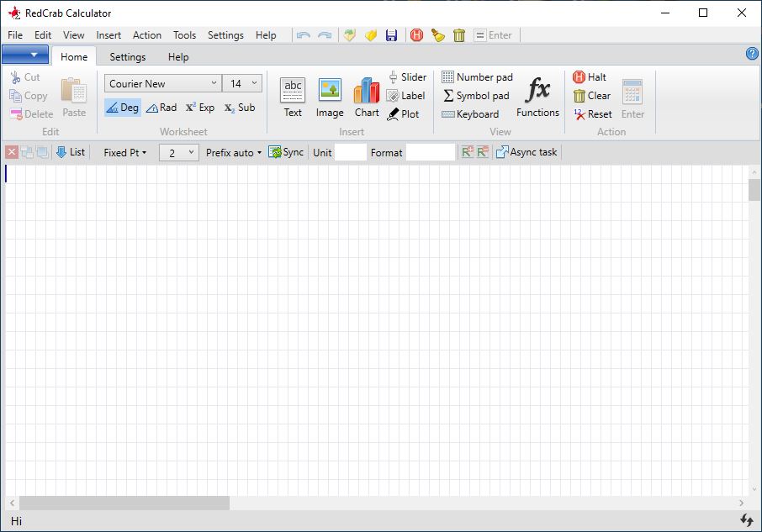Click the red halt icon in the top toolbar
762x532 pixels.
point(416,35)
